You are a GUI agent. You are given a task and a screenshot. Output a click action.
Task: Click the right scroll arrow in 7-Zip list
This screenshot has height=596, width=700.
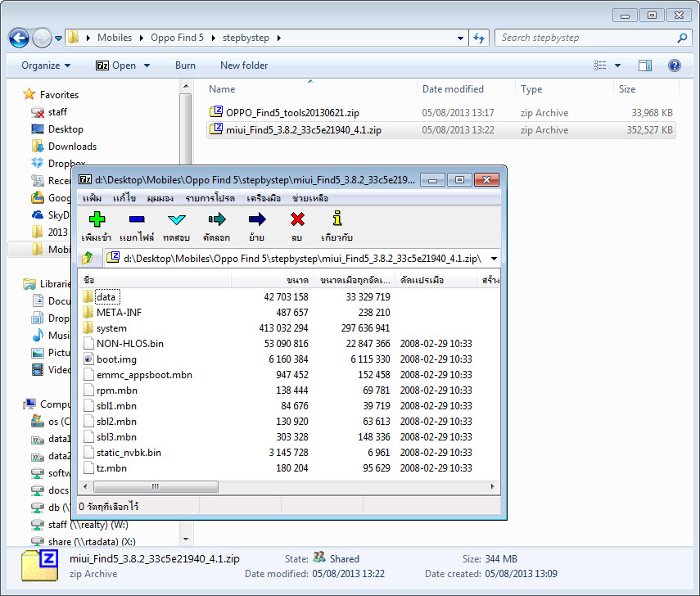pyautogui.click(x=492, y=486)
